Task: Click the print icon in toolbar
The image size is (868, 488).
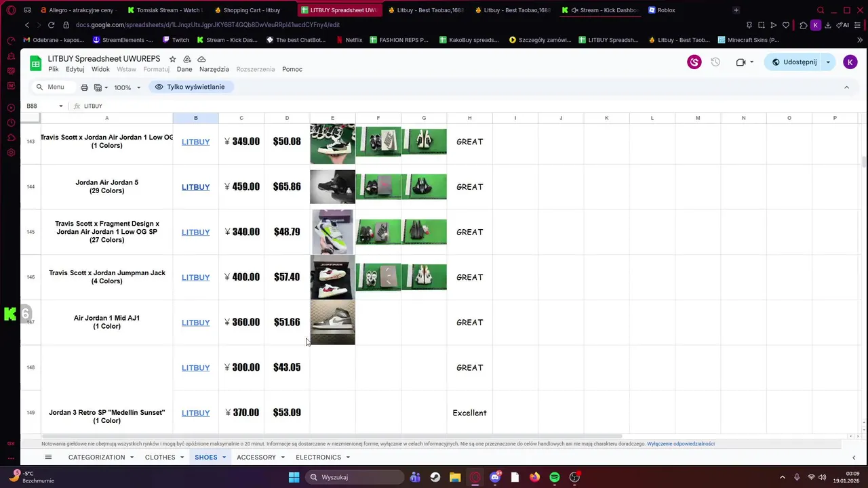Action: click(84, 87)
